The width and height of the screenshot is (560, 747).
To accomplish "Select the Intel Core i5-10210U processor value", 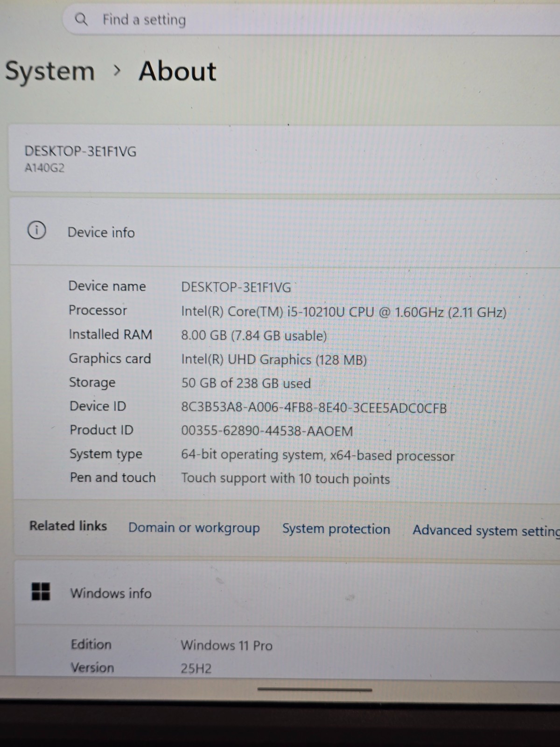I will (343, 312).
